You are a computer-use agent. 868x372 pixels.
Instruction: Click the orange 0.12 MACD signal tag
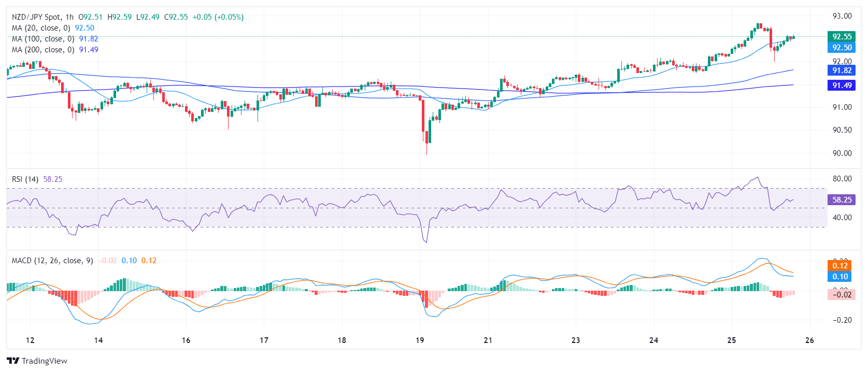tap(839, 266)
